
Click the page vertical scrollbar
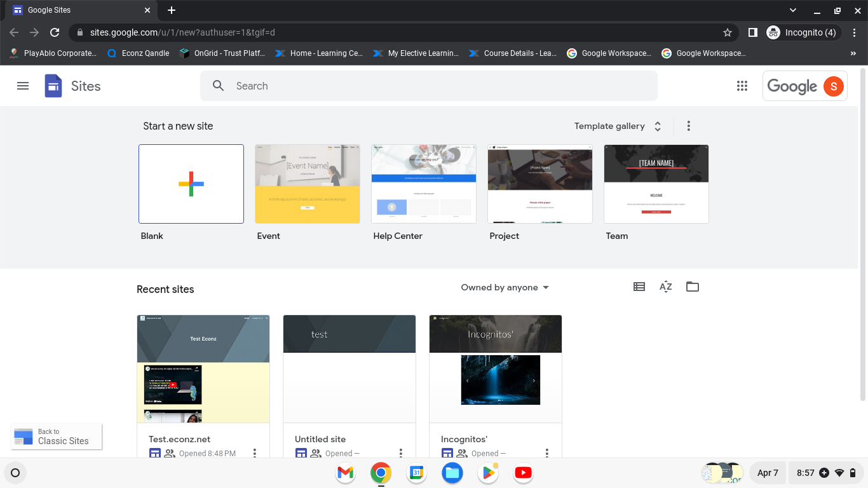click(862, 234)
